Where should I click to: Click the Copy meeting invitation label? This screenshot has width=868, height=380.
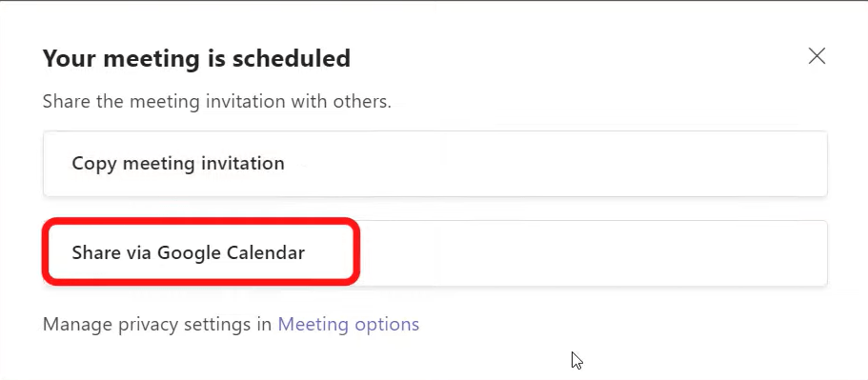point(178,164)
